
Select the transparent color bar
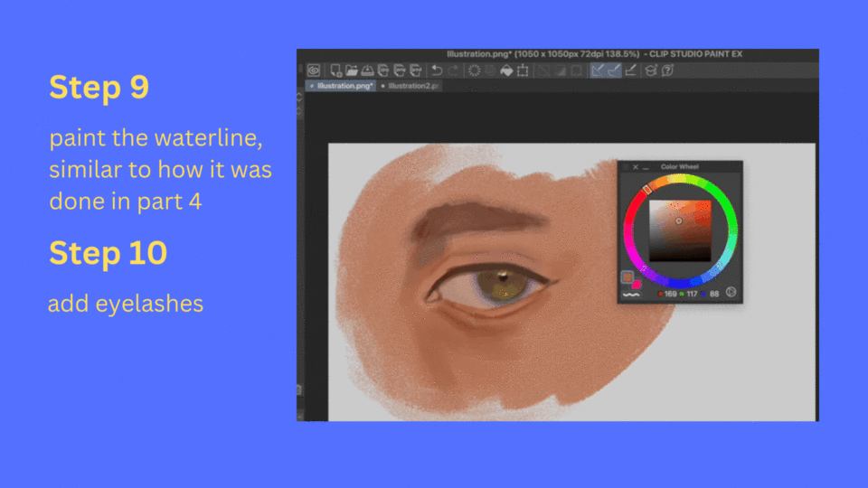click(631, 295)
